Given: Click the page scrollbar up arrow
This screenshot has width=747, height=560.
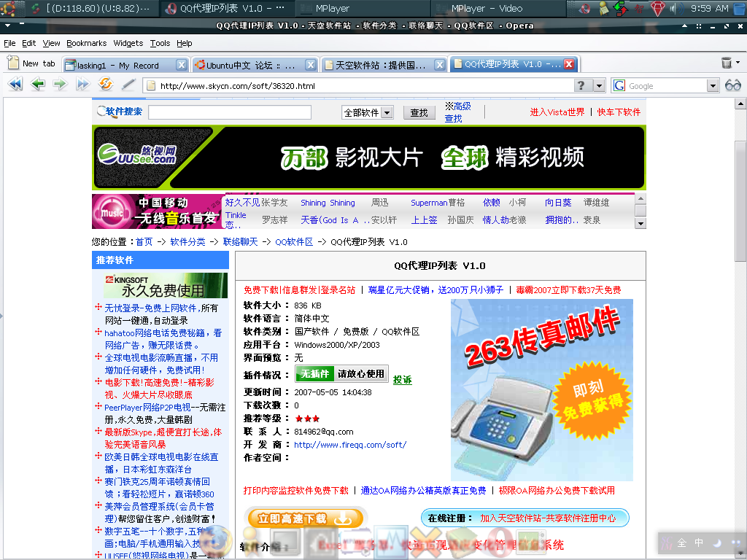Looking at the screenshot, I should 740,104.
